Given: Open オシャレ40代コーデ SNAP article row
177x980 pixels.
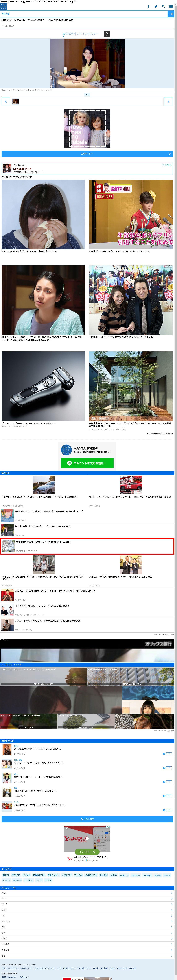Looking at the screenshot, I should click(87, 530).
